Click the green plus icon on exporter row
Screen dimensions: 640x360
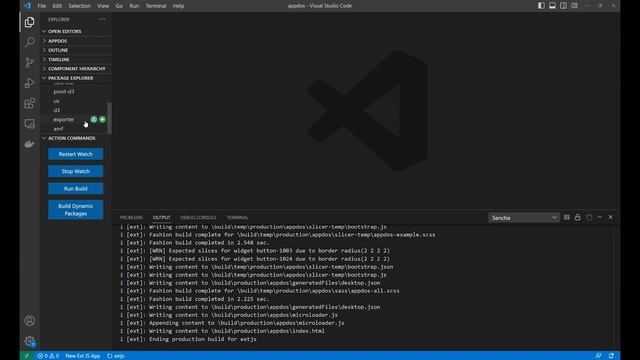tap(102, 119)
